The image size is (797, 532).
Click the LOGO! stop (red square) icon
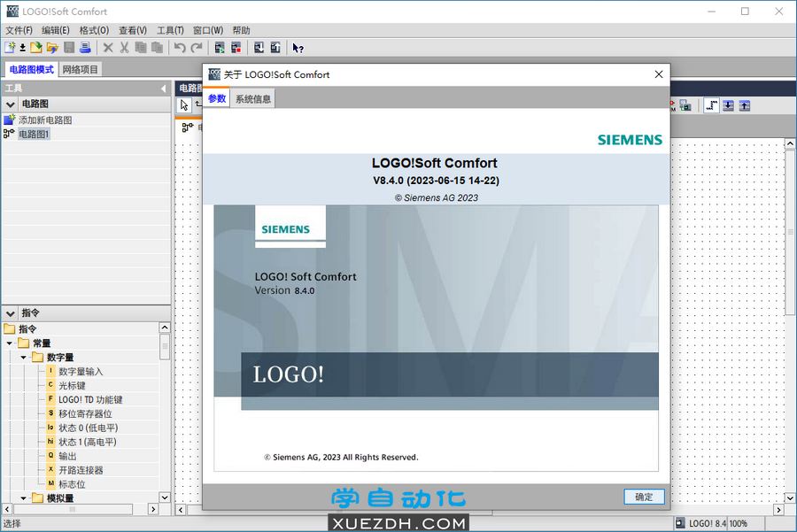(236, 48)
